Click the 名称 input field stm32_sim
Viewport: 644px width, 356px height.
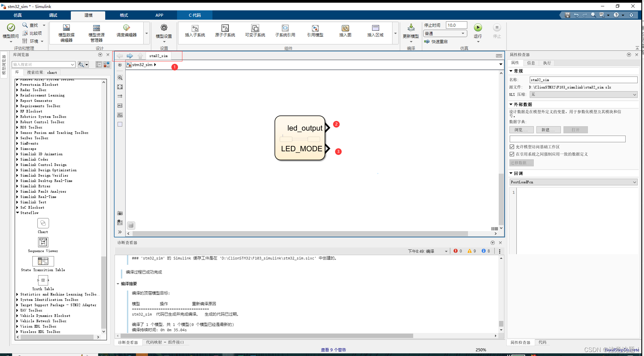(x=584, y=80)
